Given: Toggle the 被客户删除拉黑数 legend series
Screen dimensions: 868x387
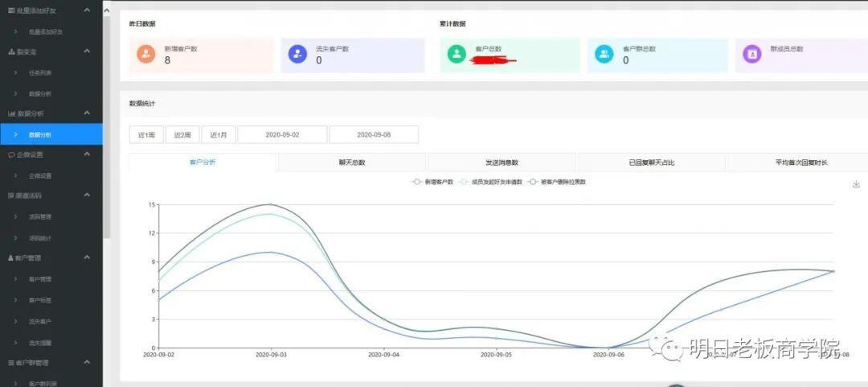Looking at the screenshot, I should click(x=557, y=182).
